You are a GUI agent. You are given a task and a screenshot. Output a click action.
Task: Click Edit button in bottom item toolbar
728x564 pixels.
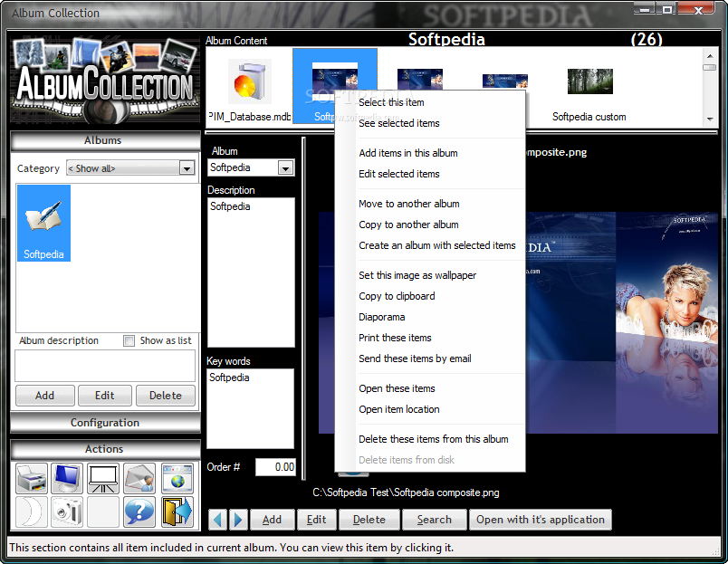click(x=317, y=520)
